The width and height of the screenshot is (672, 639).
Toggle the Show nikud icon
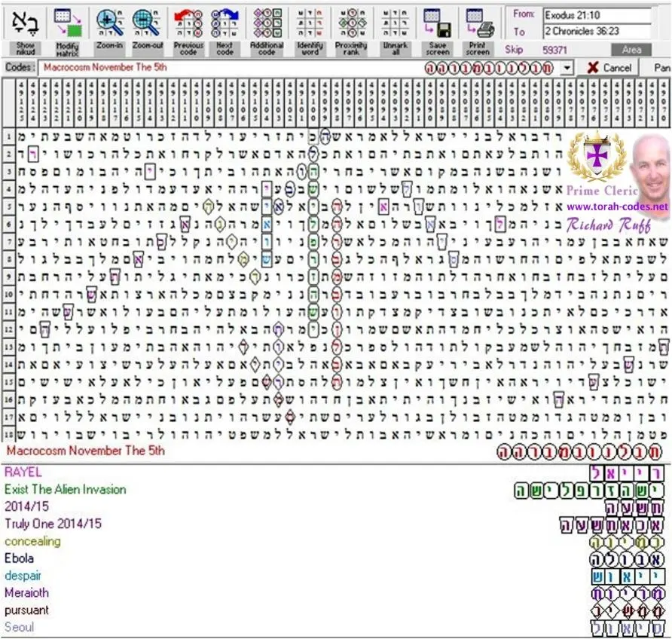(x=26, y=32)
